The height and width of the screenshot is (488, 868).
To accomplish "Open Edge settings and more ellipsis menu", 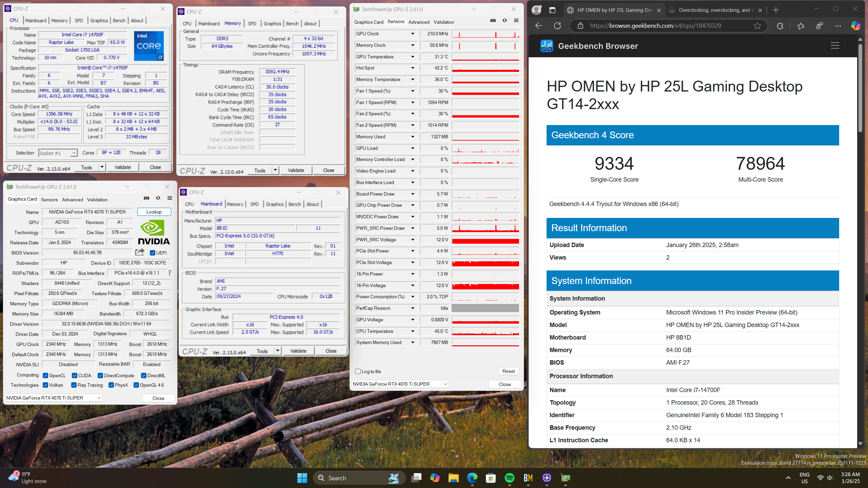I will point(838,26).
